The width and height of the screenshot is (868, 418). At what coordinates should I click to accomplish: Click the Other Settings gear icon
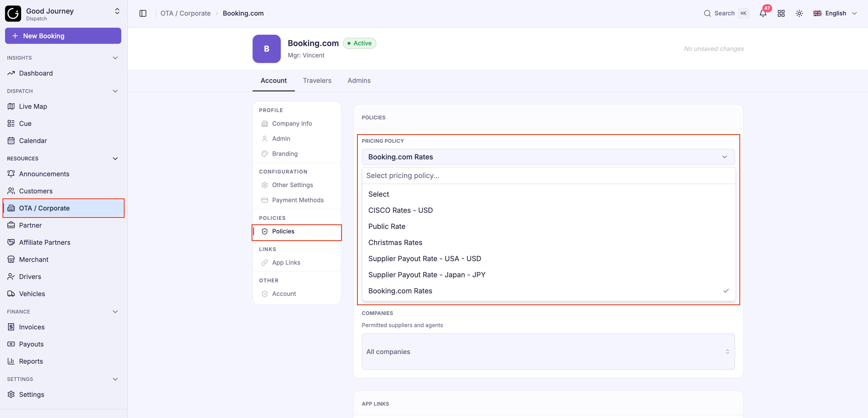[x=264, y=185]
